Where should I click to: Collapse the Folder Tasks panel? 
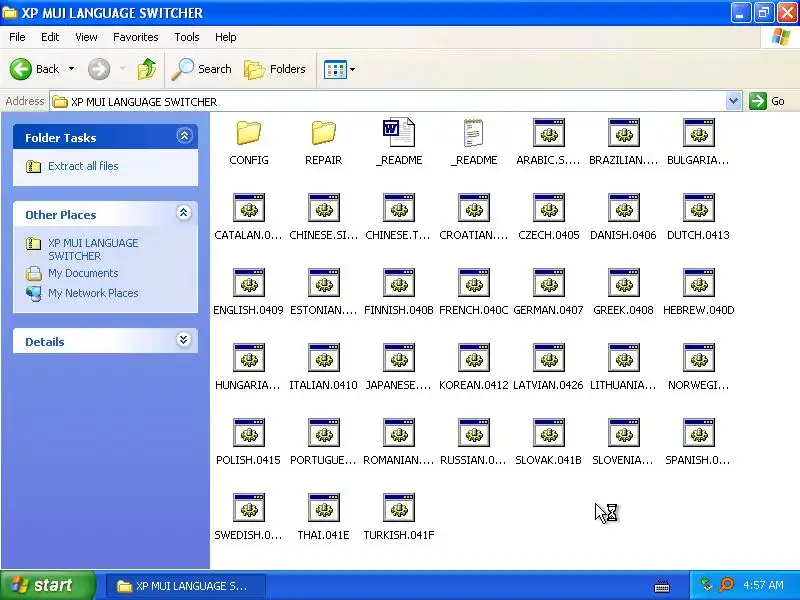point(184,136)
